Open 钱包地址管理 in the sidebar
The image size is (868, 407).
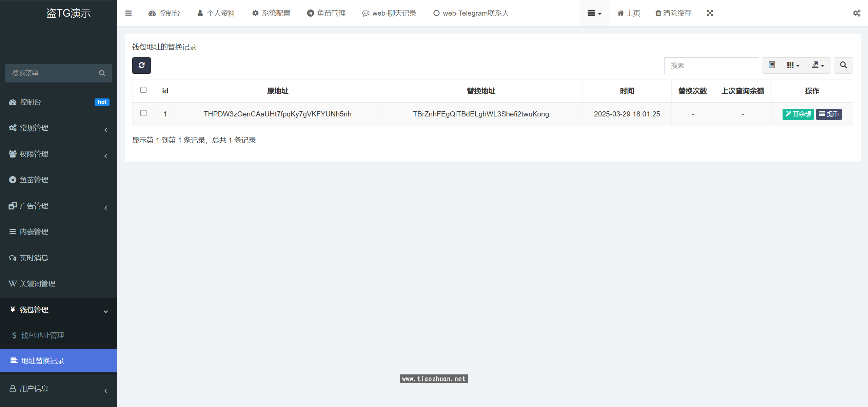click(42, 335)
